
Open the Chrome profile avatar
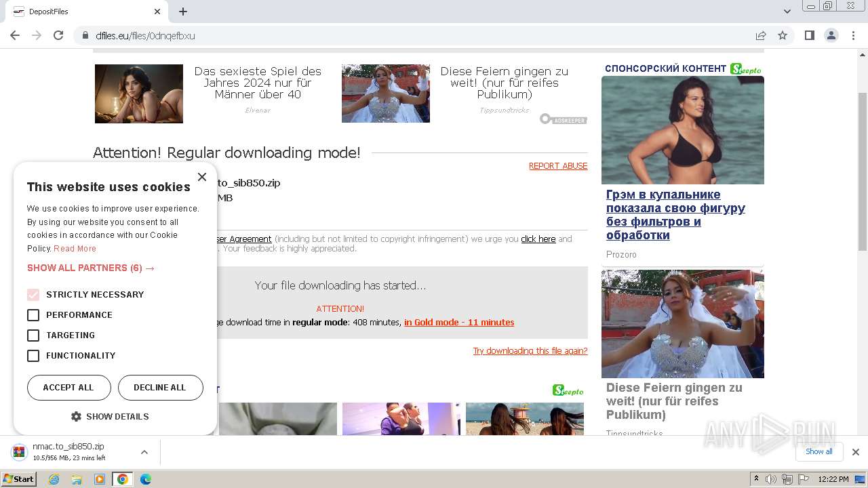tap(831, 35)
